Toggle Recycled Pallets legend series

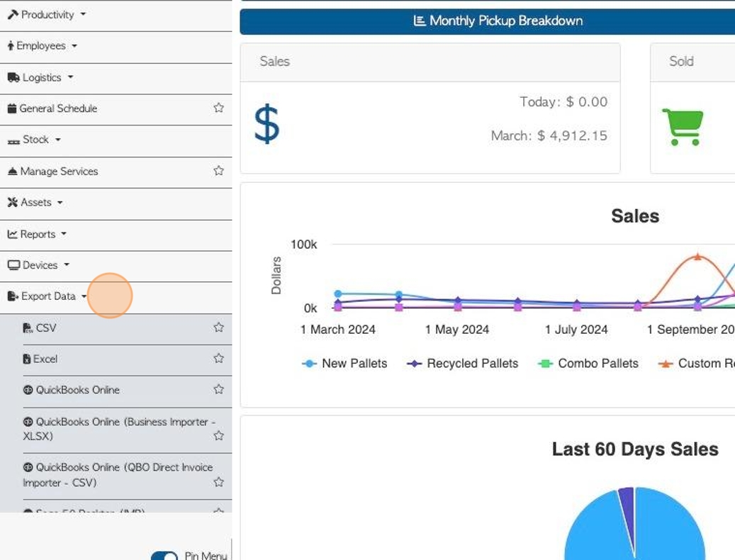pos(463,364)
